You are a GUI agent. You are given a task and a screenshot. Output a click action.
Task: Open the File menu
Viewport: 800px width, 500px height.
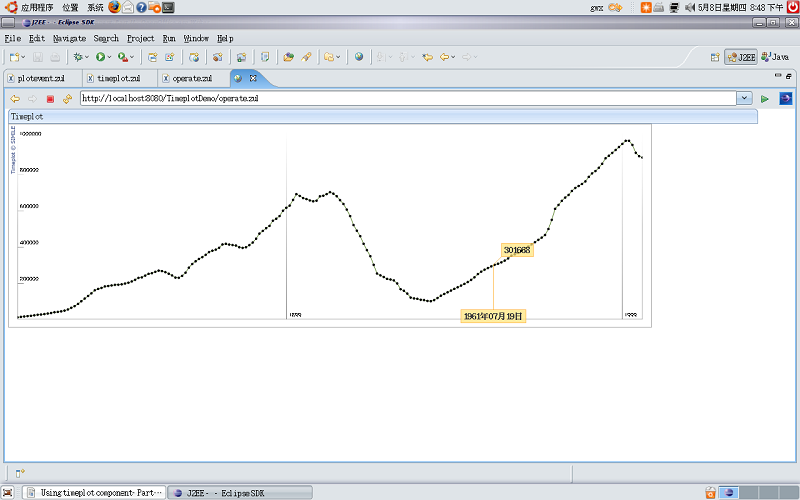(x=13, y=38)
